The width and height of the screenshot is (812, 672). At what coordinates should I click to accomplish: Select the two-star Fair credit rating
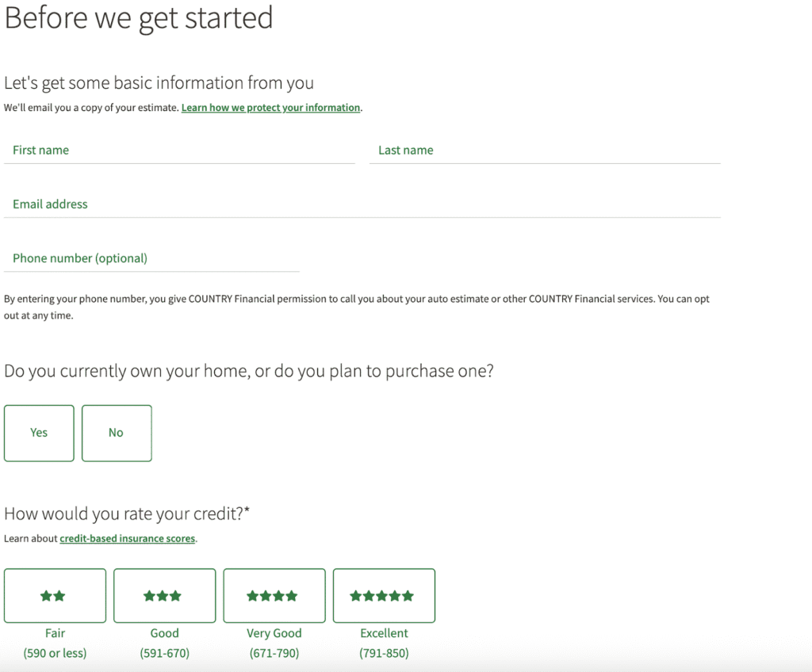coord(55,596)
